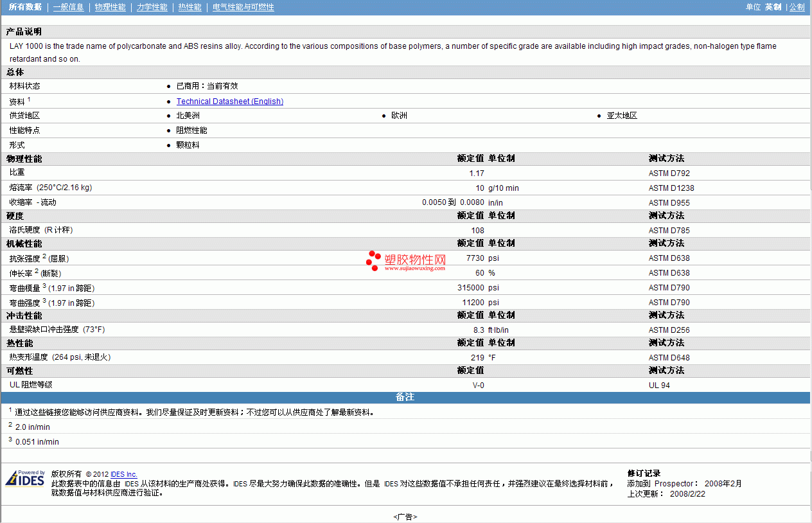This screenshot has height=523, width=812.
Task: Click the ASTM D256 test method
Action: pyautogui.click(x=669, y=330)
